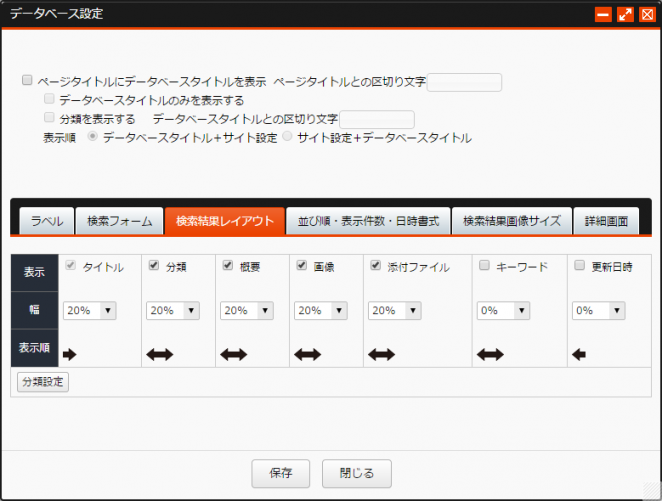Uncheck the 概要 display checkbox
Image resolution: width=662 pixels, height=501 pixels.
[228, 265]
